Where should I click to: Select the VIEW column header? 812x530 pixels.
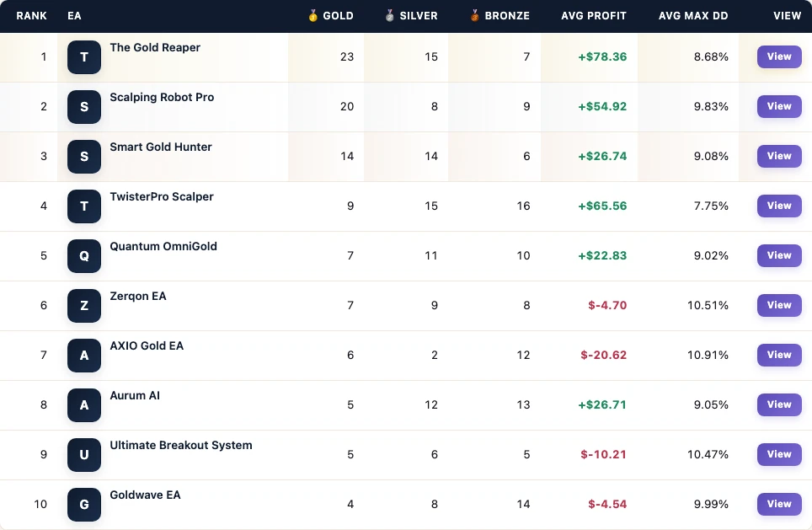tap(787, 15)
